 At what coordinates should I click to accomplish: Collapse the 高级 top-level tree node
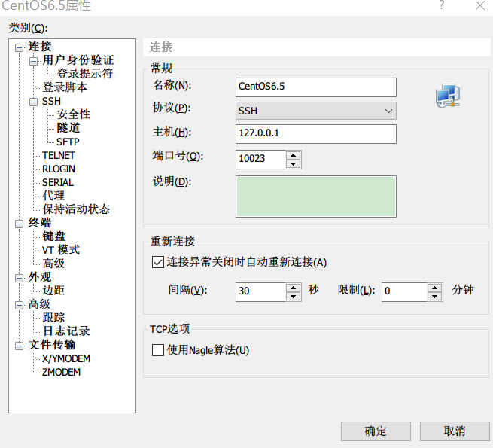pos(19,305)
